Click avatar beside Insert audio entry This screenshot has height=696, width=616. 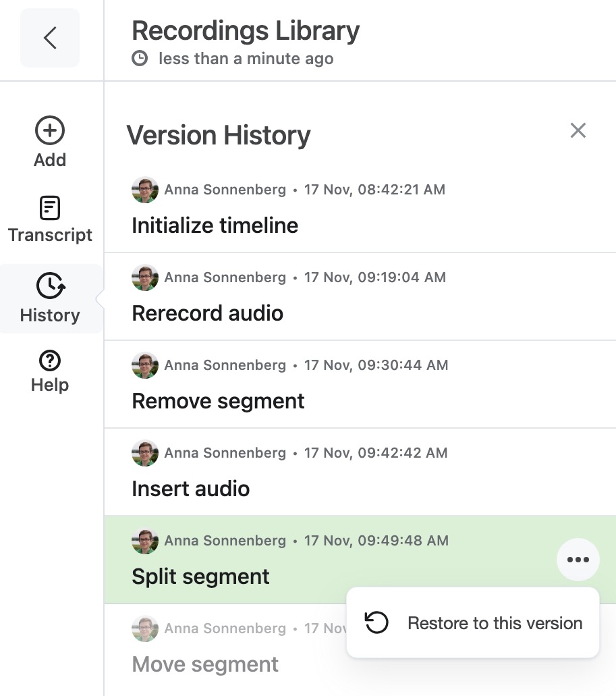145,453
